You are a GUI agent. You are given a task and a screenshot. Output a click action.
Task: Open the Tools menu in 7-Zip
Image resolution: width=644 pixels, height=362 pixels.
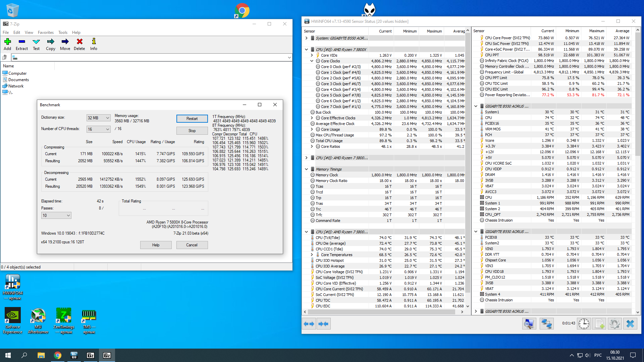(63, 33)
